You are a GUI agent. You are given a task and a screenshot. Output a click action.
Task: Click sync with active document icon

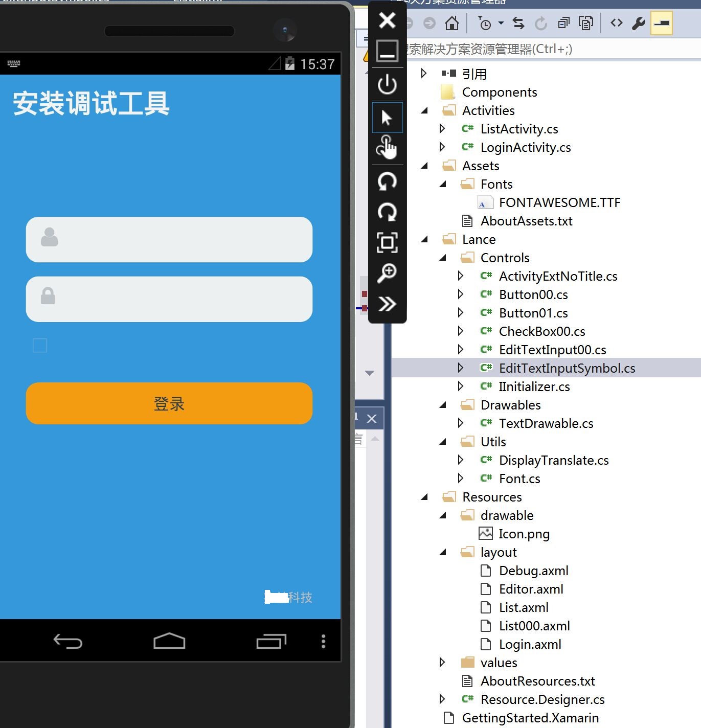[518, 23]
